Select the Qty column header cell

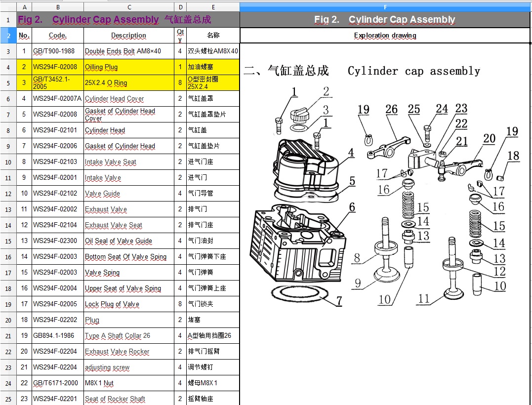(x=180, y=35)
